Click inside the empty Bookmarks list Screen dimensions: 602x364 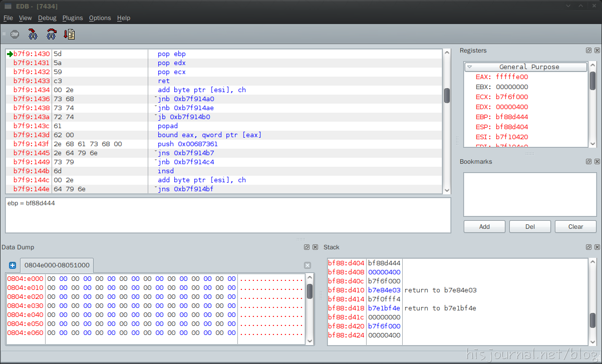[x=530, y=194]
